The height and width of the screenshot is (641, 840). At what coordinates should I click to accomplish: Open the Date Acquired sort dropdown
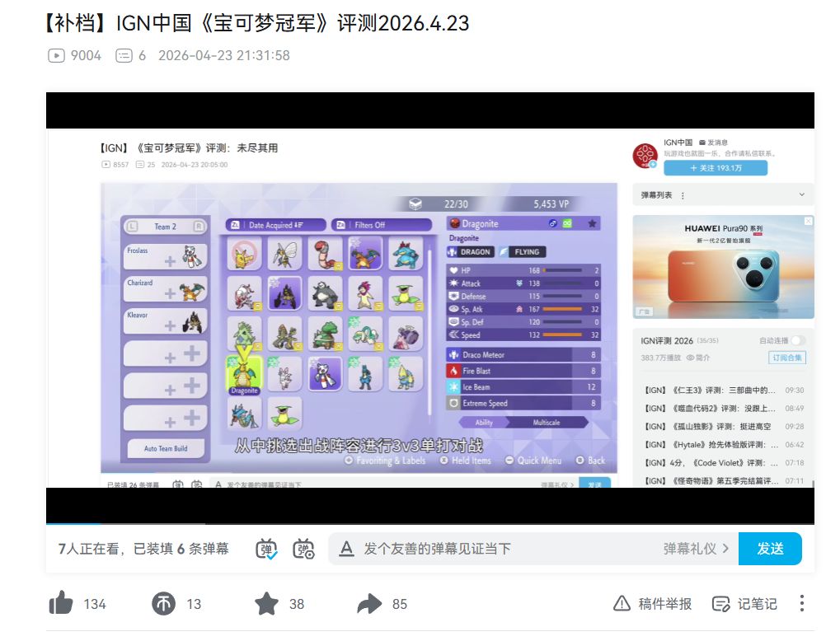coord(275,225)
